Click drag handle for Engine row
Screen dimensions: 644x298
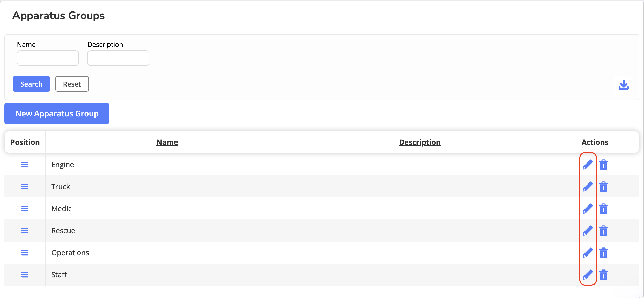(25, 165)
